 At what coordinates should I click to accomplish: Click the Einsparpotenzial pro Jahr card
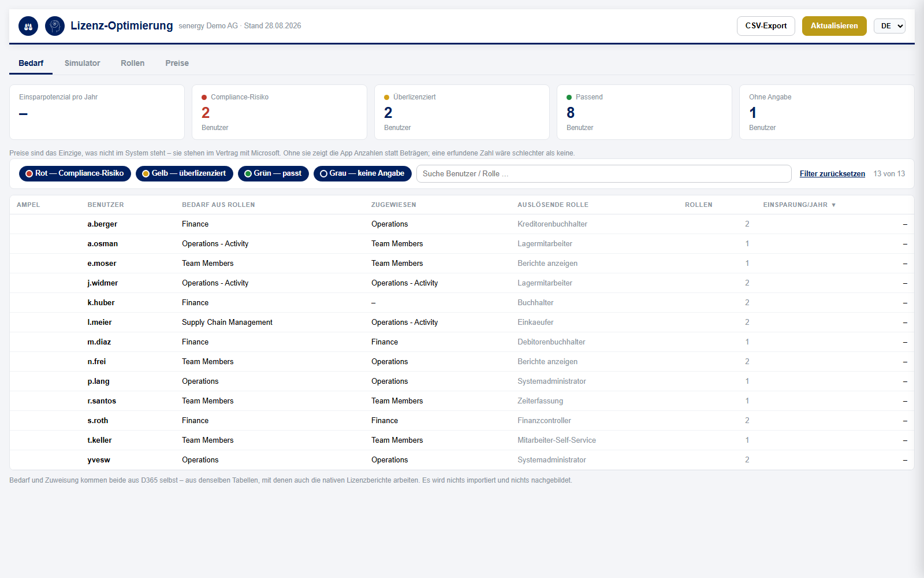[97, 112]
